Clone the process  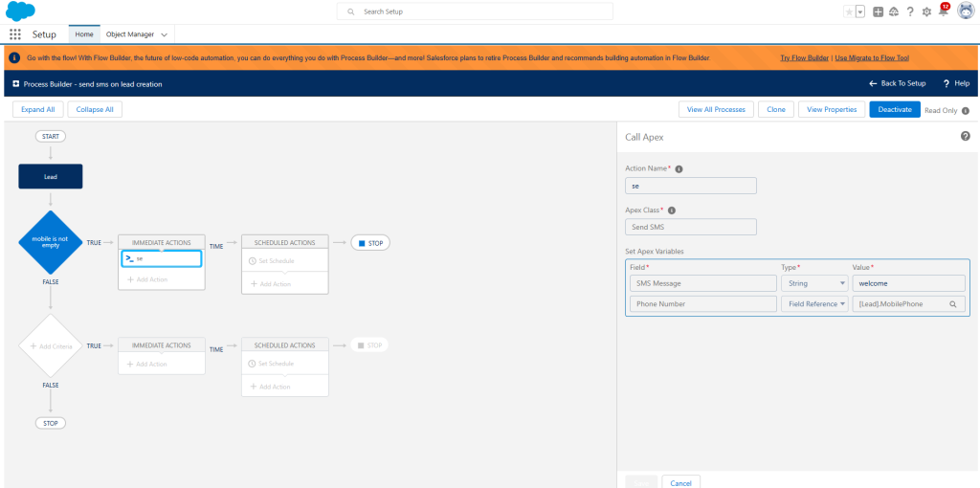(776, 109)
